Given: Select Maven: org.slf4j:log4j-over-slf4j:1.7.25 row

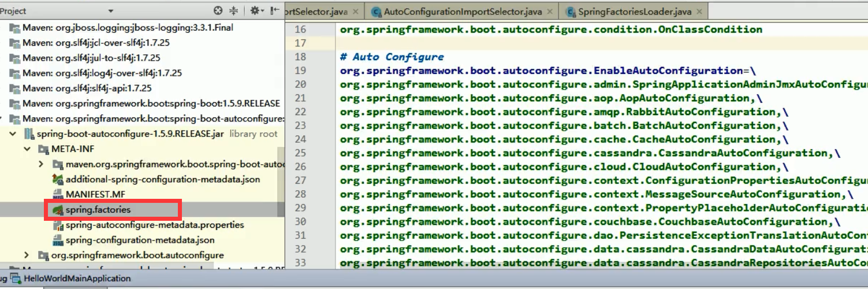Looking at the screenshot, I should 102,73.
